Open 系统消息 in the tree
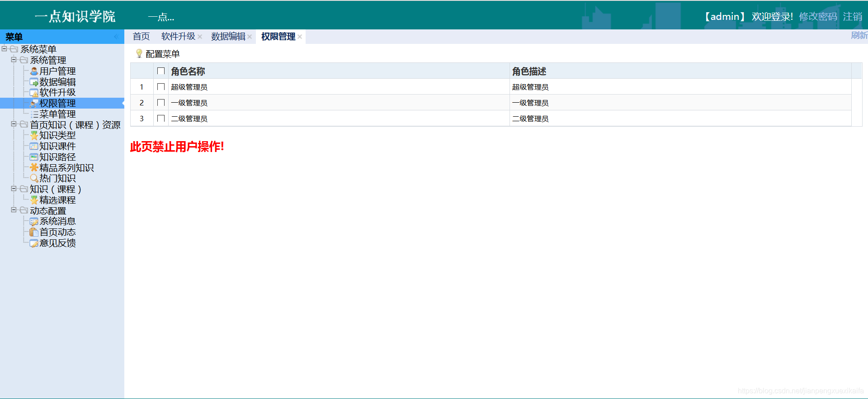This screenshot has width=868, height=399. pyautogui.click(x=57, y=222)
